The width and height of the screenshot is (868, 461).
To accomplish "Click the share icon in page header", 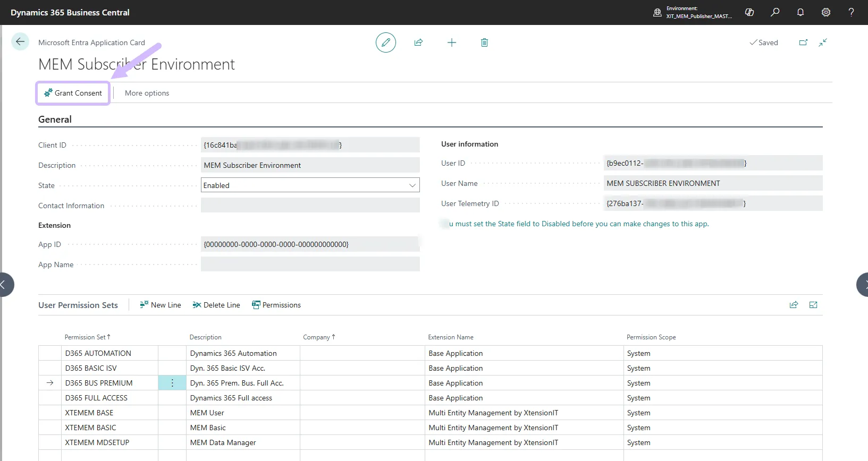I will [x=418, y=42].
